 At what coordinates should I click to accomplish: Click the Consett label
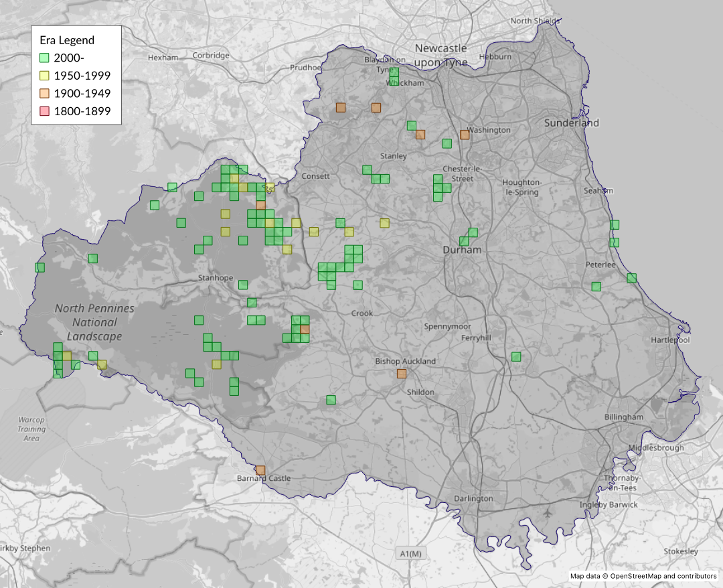[315, 176]
